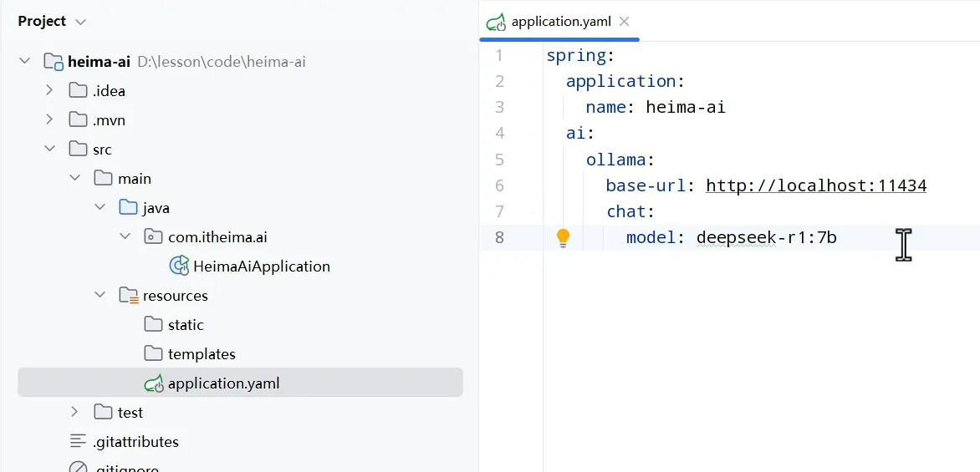This screenshot has width=980, height=472.
Task: Collapse the src folder
Action: tap(50, 150)
